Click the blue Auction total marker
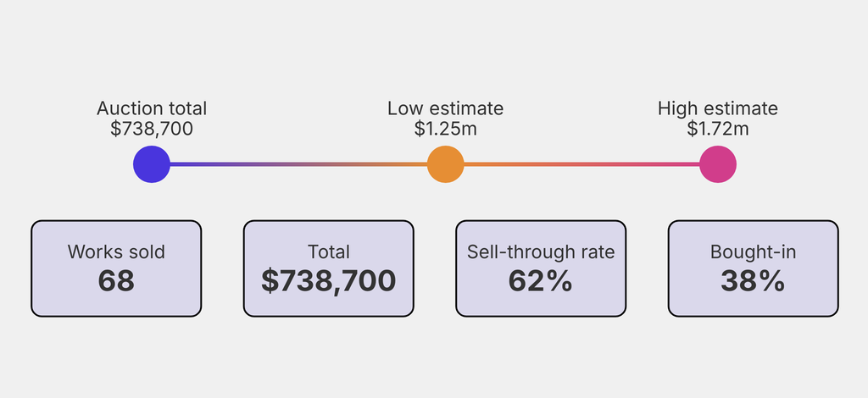 coord(152,164)
